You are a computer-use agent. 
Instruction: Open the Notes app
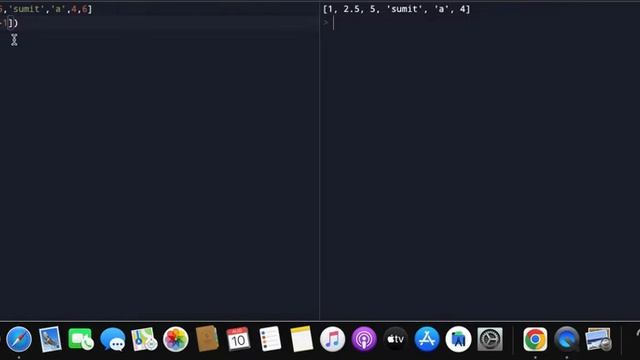pyautogui.click(x=302, y=339)
